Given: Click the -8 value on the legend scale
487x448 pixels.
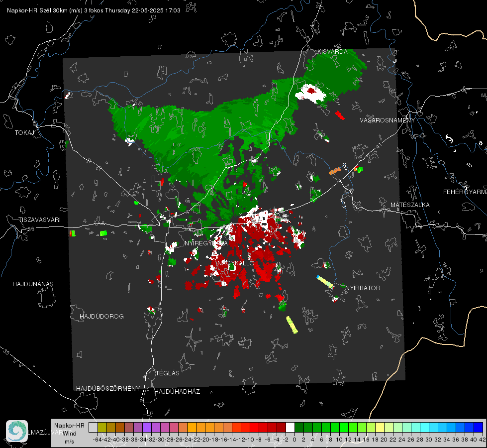Looking at the screenshot, I should point(258,440).
